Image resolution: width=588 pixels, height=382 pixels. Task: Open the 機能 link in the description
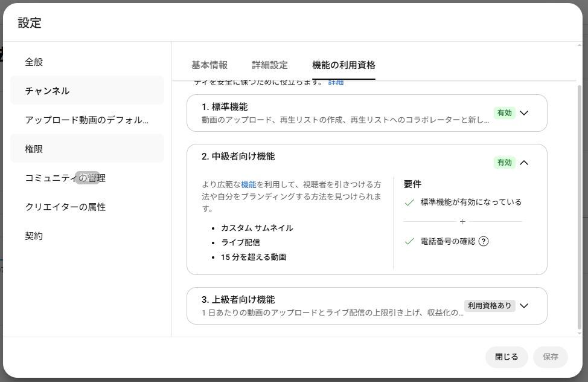[248, 184]
